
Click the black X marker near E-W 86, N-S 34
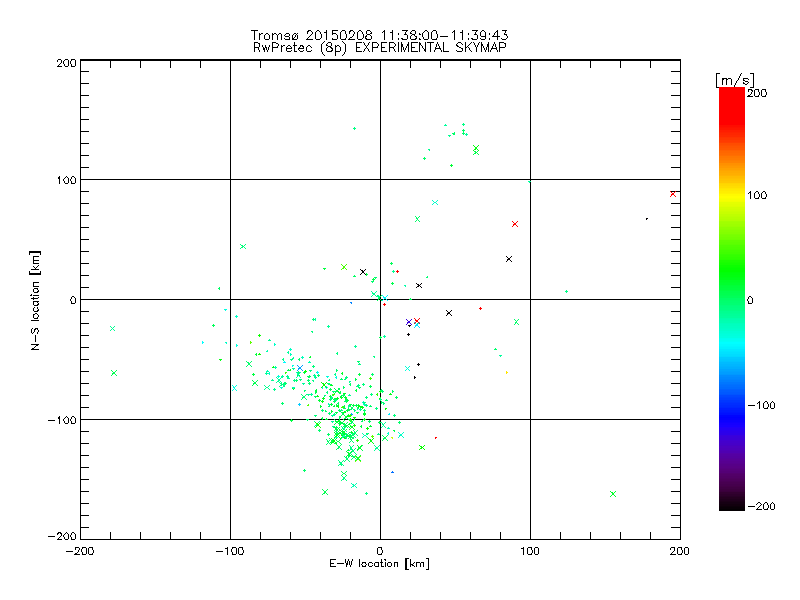pos(509,259)
